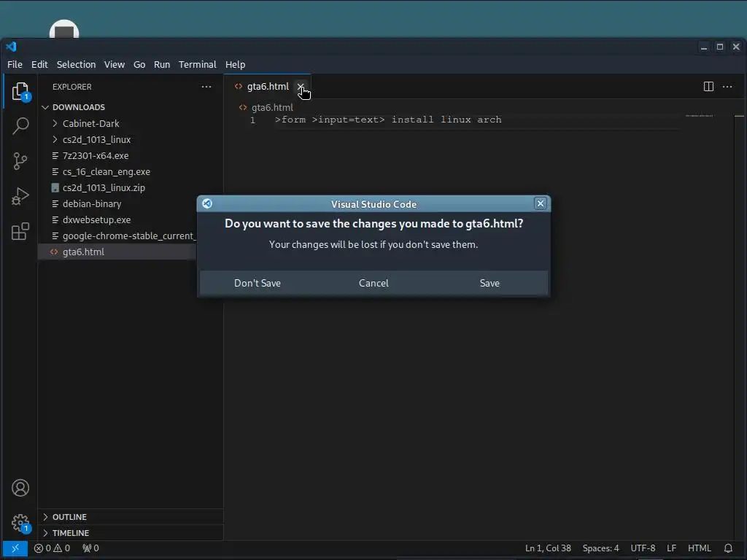The image size is (747, 560).
Task: Open the Go menu
Action: [139, 64]
